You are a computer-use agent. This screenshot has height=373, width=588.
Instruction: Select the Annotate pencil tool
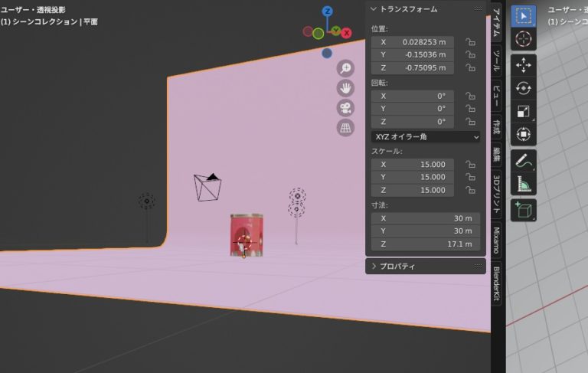[523, 161]
